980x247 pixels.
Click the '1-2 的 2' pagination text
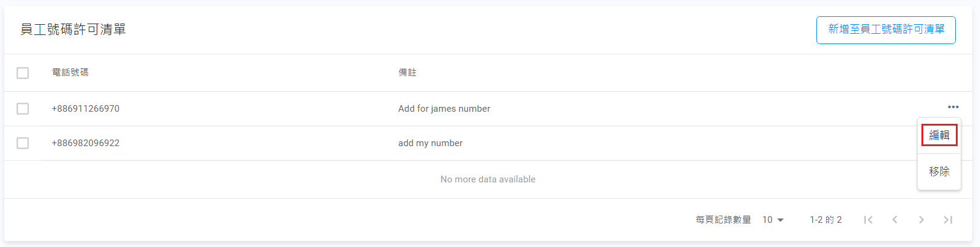pos(825,220)
